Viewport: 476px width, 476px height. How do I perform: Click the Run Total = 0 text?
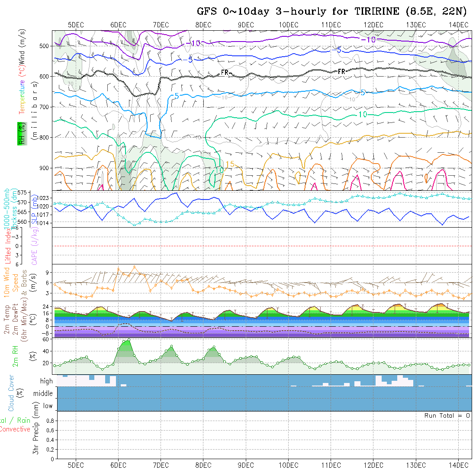point(447,415)
